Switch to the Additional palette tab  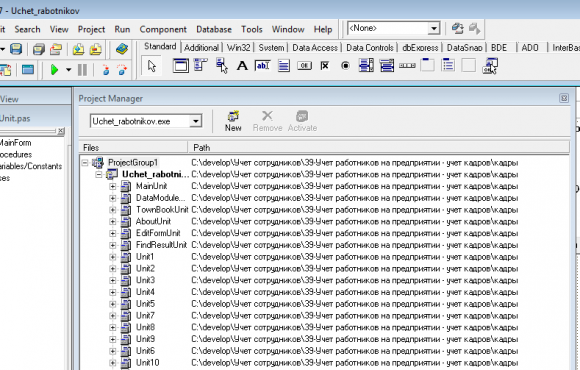tap(201, 47)
